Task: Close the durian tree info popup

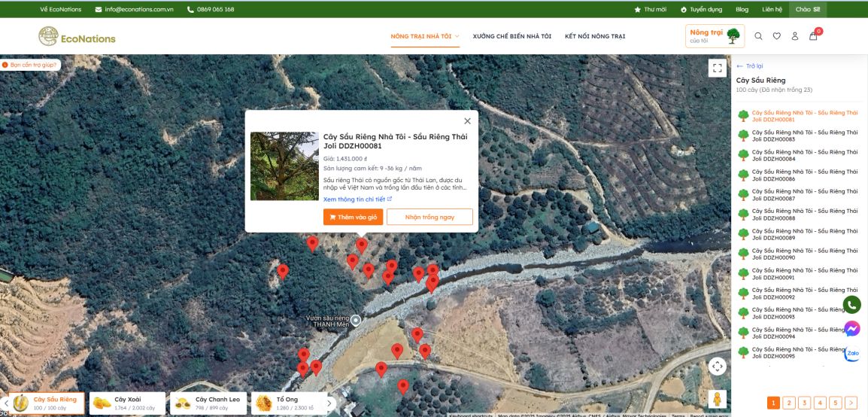Action: point(467,121)
